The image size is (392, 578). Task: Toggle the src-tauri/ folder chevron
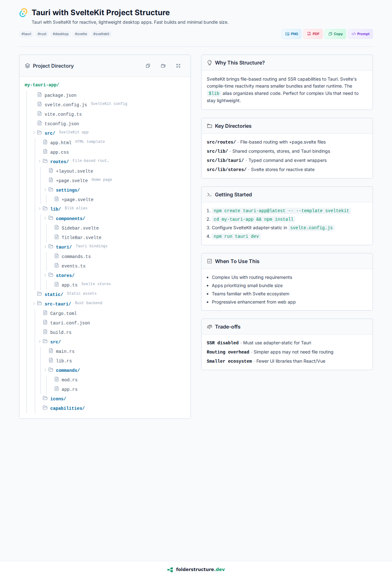tap(34, 304)
